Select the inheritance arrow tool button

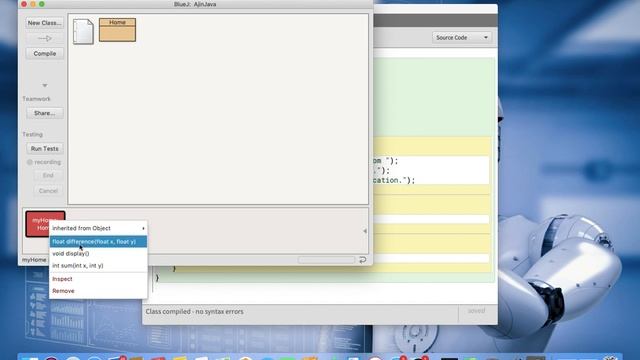point(44,38)
